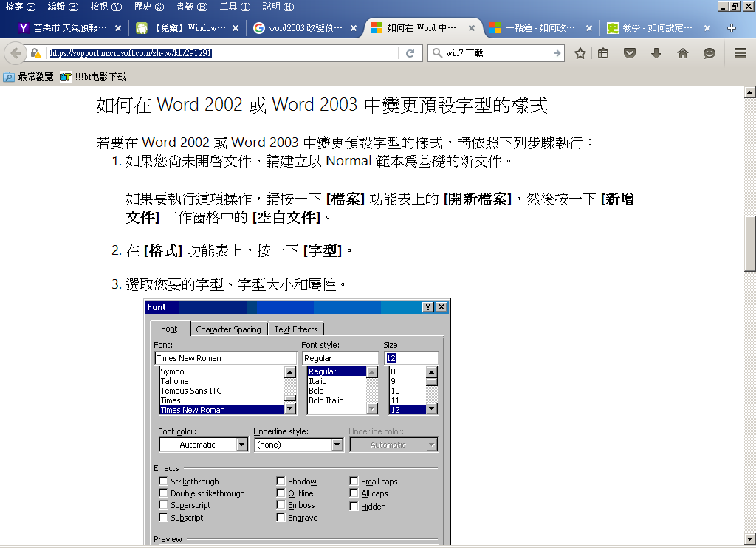Open a new tab with plus button
The height and width of the screenshot is (548, 756).
[x=732, y=28]
